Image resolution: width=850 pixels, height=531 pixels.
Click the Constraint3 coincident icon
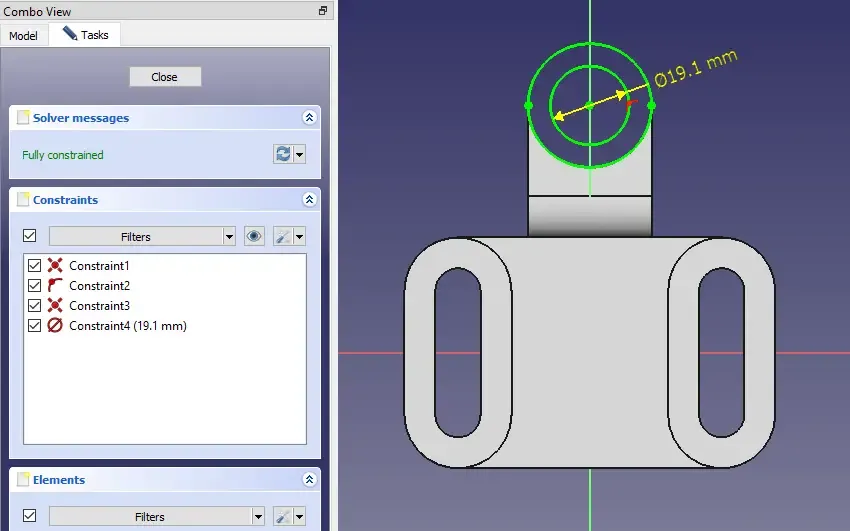(55, 306)
